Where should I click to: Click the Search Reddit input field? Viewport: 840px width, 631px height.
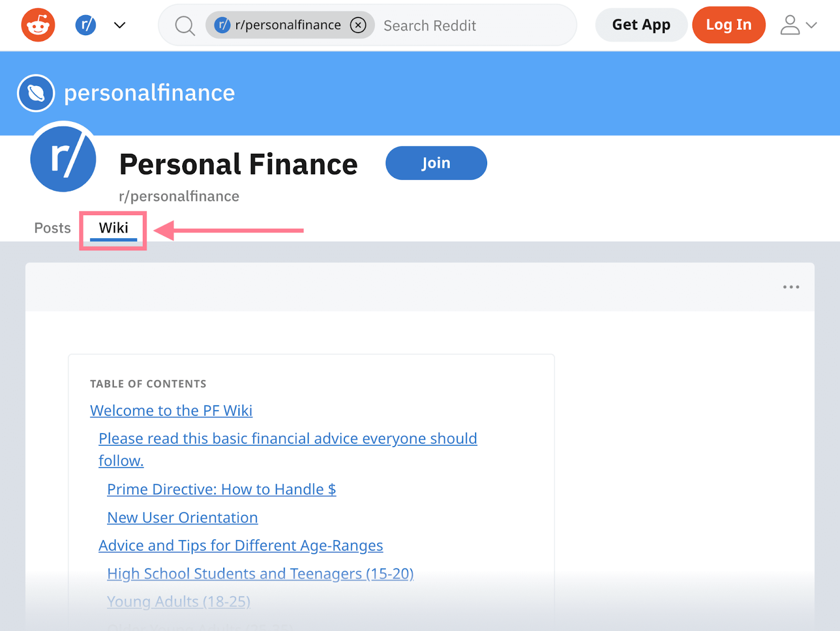click(x=472, y=25)
